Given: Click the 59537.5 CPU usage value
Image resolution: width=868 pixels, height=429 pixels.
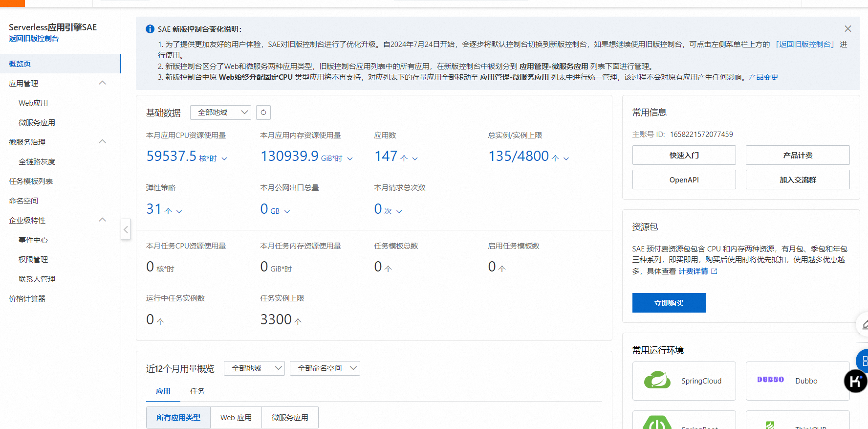Looking at the screenshot, I should [172, 156].
